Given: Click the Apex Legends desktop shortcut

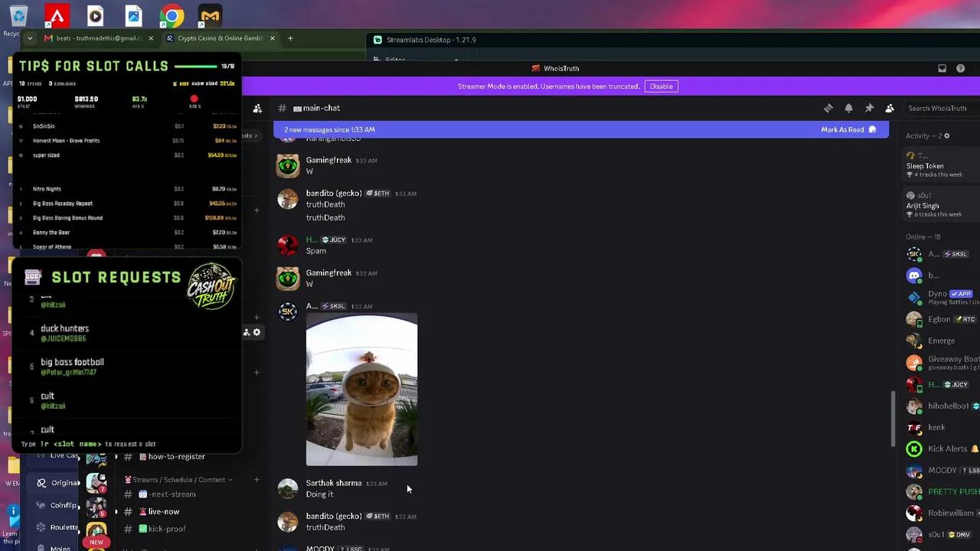Looking at the screenshot, I should pyautogui.click(x=57, y=16).
